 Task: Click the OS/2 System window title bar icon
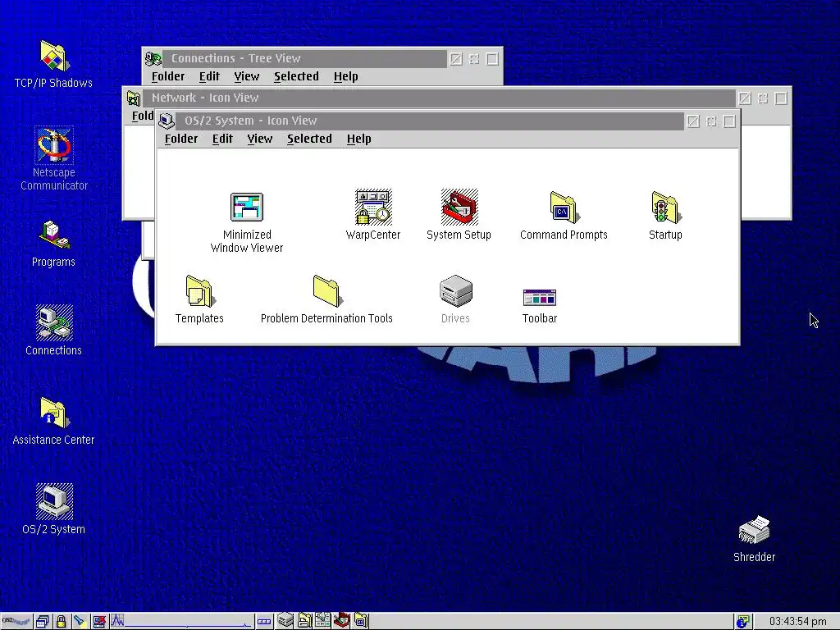coord(166,121)
